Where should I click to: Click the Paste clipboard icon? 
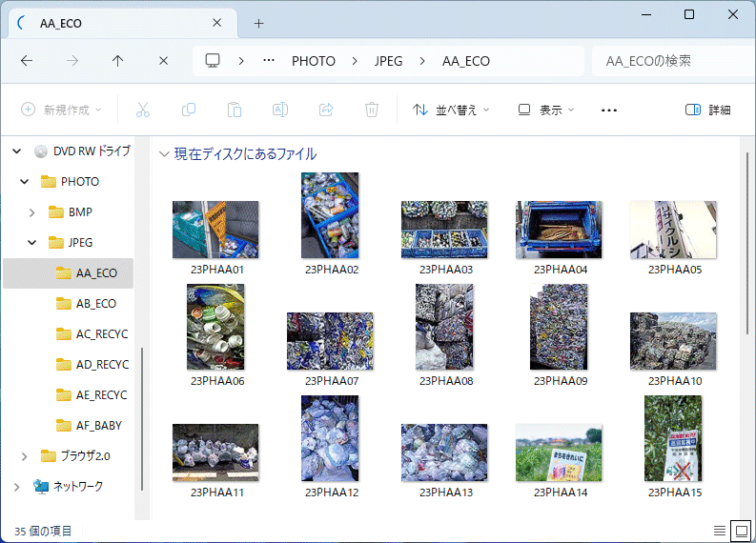[235, 110]
